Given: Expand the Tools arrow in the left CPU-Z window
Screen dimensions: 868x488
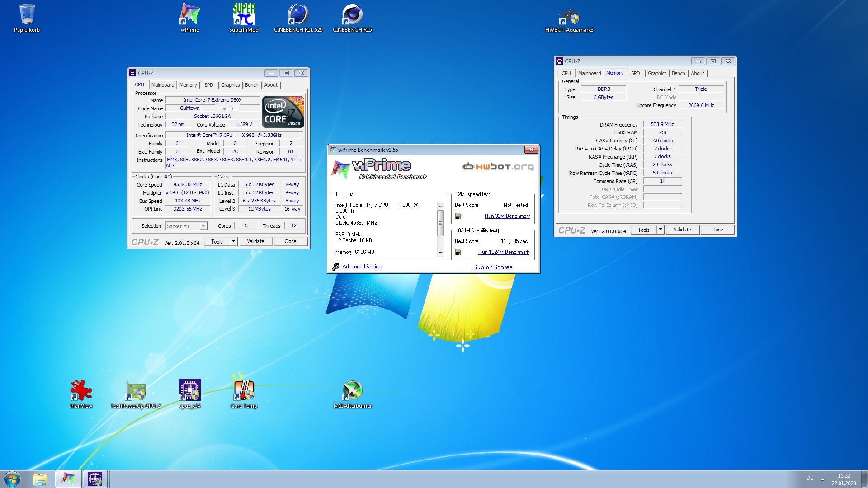Looking at the screenshot, I should 233,241.
